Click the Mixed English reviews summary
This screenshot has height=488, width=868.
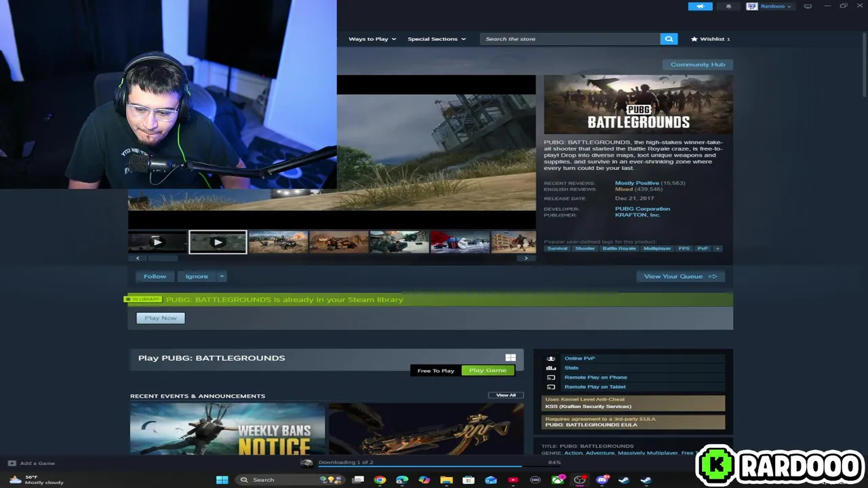pyautogui.click(x=623, y=189)
